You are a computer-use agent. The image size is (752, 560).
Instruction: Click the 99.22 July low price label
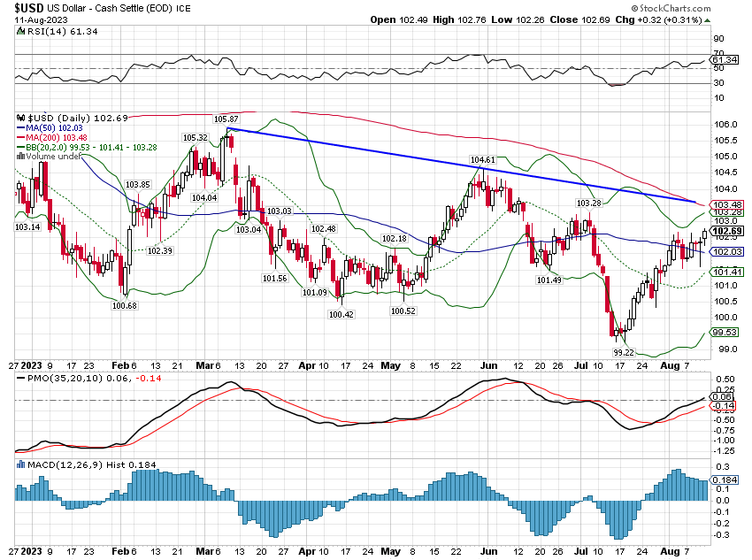[x=621, y=351]
